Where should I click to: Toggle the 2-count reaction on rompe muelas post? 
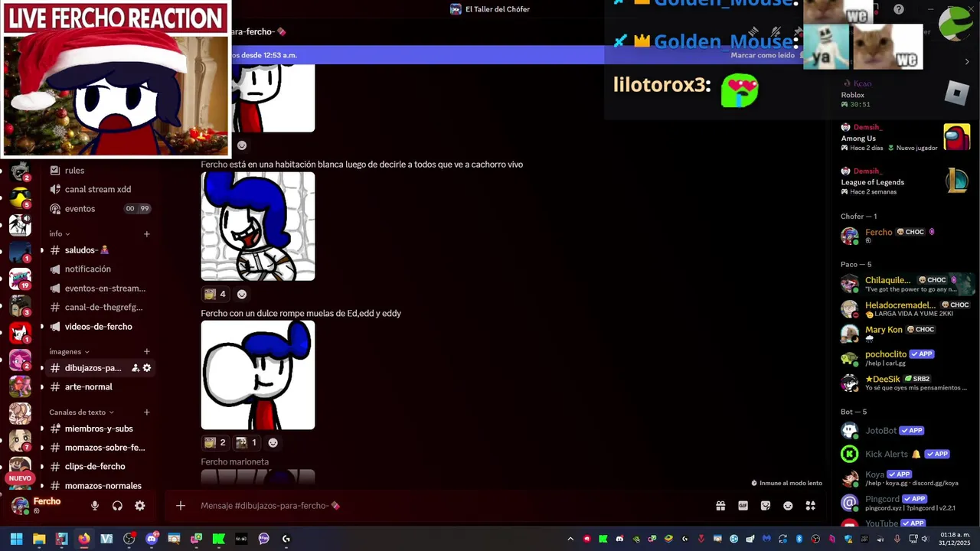(215, 442)
